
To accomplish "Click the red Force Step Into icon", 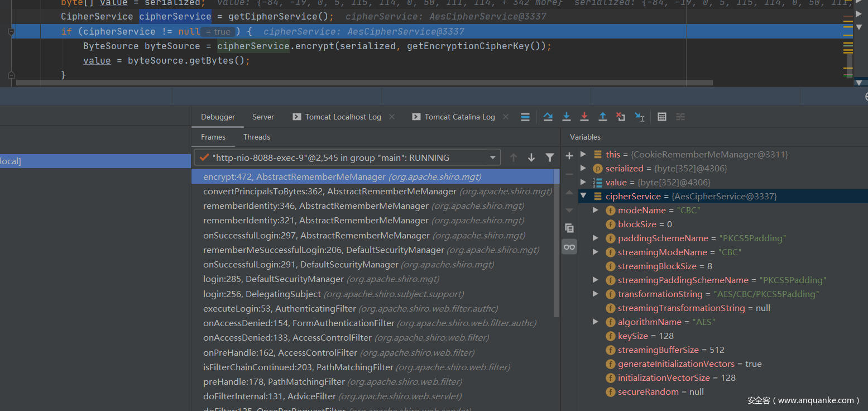I will point(584,117).
